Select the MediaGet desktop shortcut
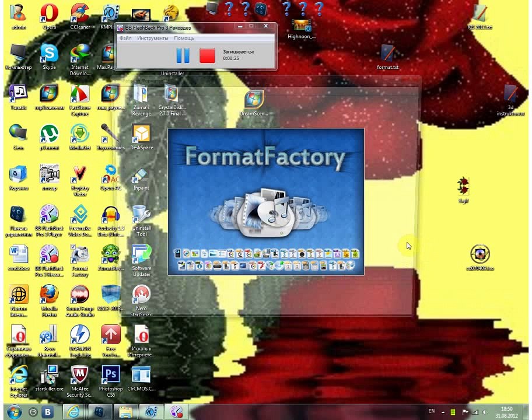The image size is (532, 420). (x=80, y=138)
